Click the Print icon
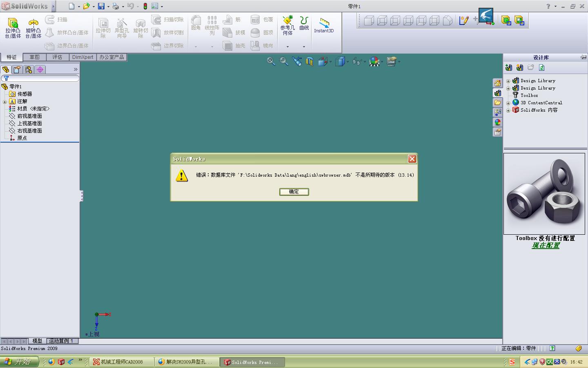 [x=116, y=6]
